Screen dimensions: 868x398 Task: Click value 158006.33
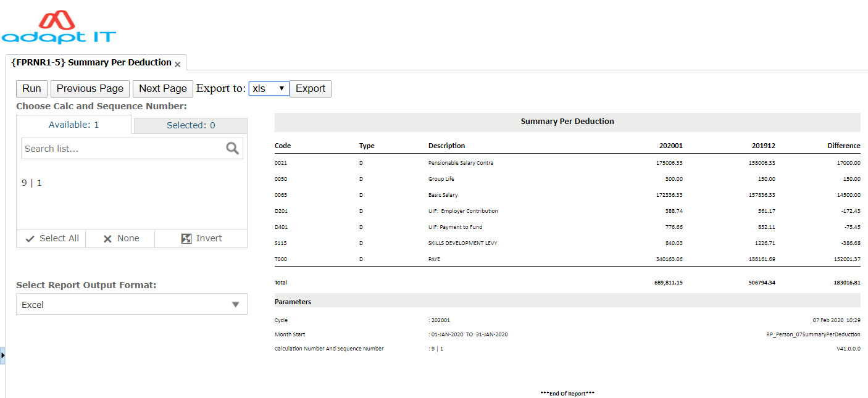point(762,163)
